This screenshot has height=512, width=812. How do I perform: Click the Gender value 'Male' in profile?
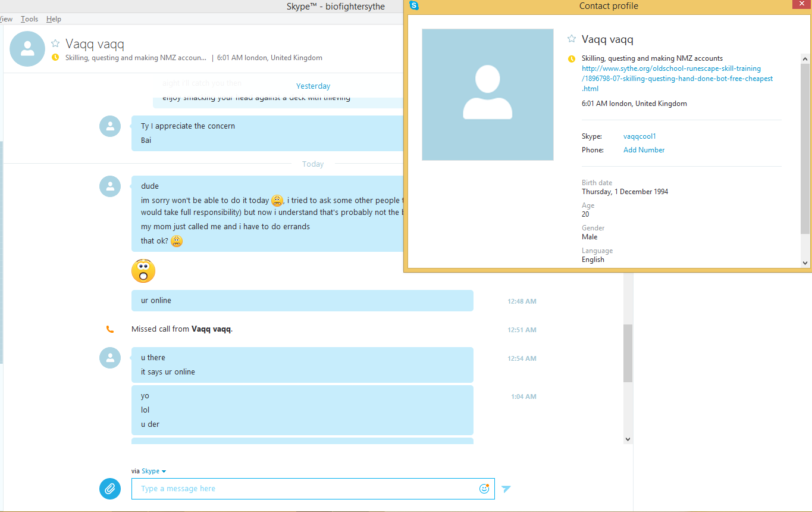pos(590,237)
